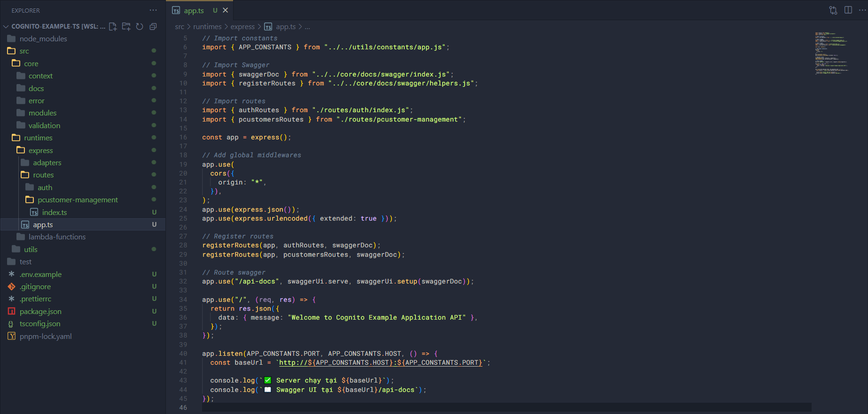Open the Explorer more actions menu

point(153,10)
